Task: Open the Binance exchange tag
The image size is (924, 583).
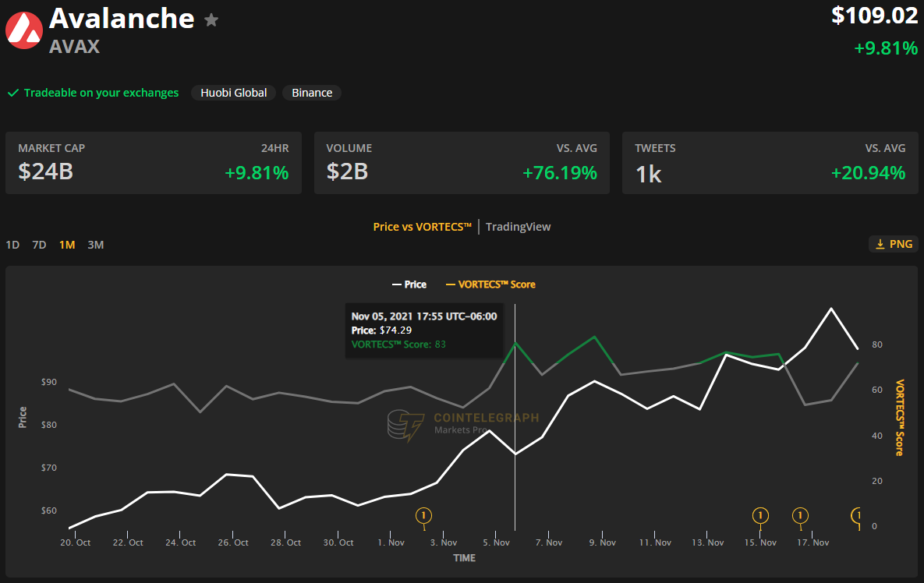Action: point(312,93)
